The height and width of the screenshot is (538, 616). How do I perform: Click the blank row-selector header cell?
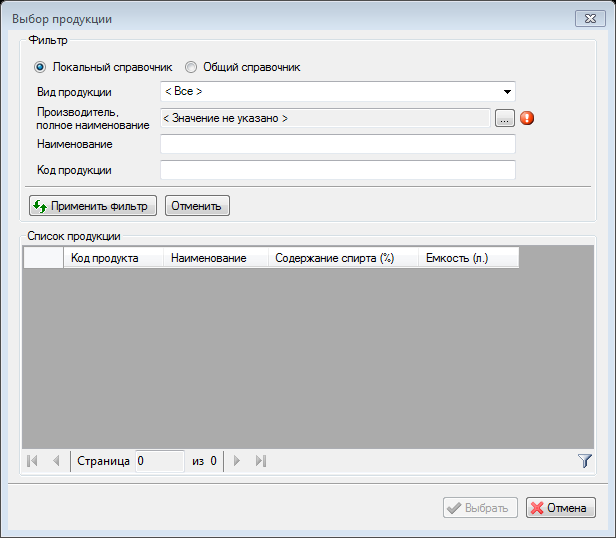pyautogui.click(x=43, y=258)
